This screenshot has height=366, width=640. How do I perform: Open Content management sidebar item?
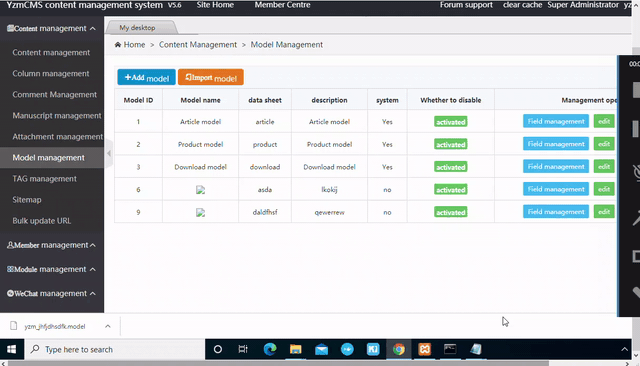pos(51,53)
